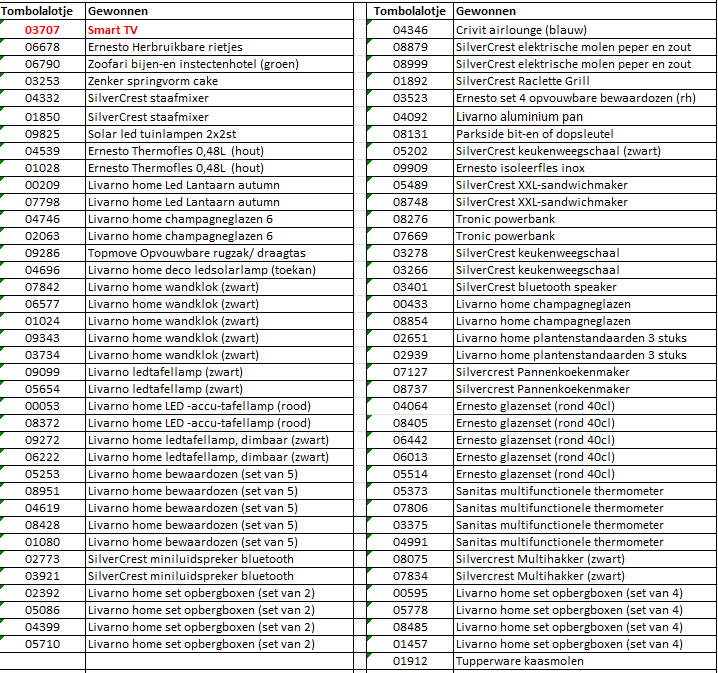Click 'Tupperware kaasmolen'
Image resolution: width=718 pixels, height=673 pixels.
pos(520,661)
